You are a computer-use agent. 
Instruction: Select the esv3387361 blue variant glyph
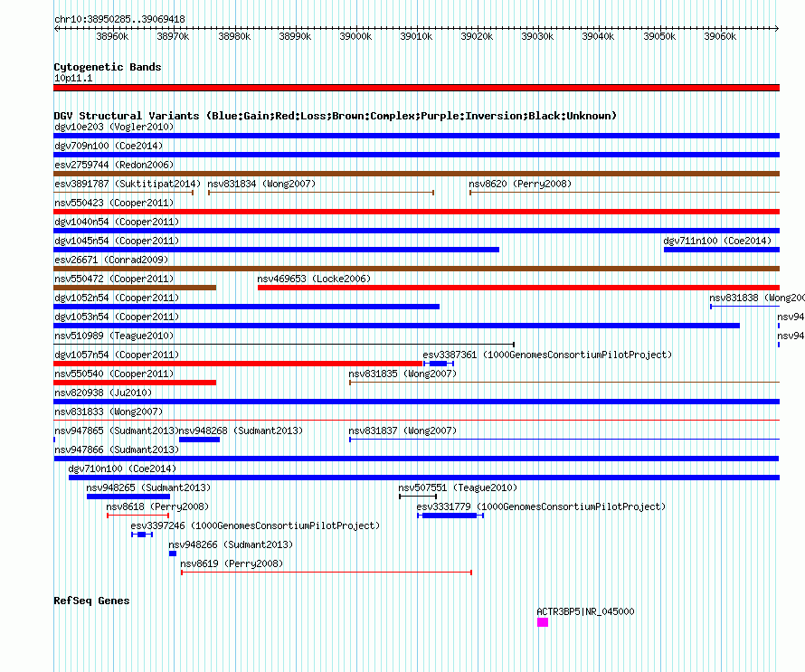pyautogui.click(x=439, y=364)
